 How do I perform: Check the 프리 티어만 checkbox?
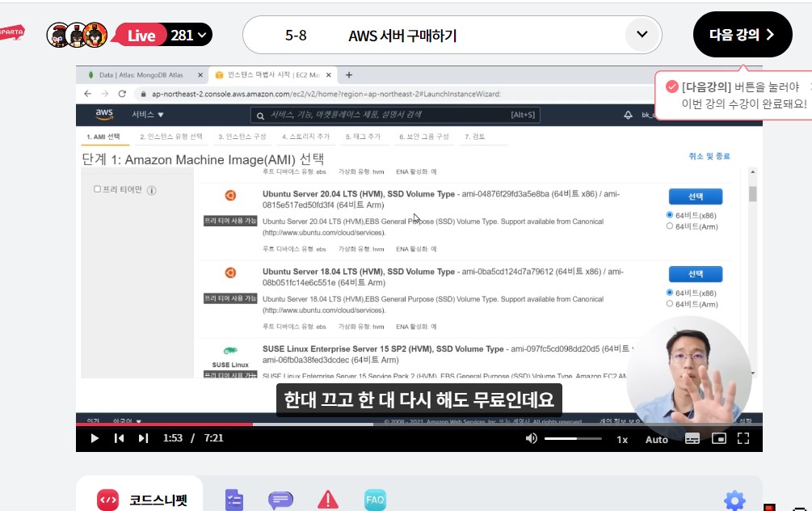(97, 188)
